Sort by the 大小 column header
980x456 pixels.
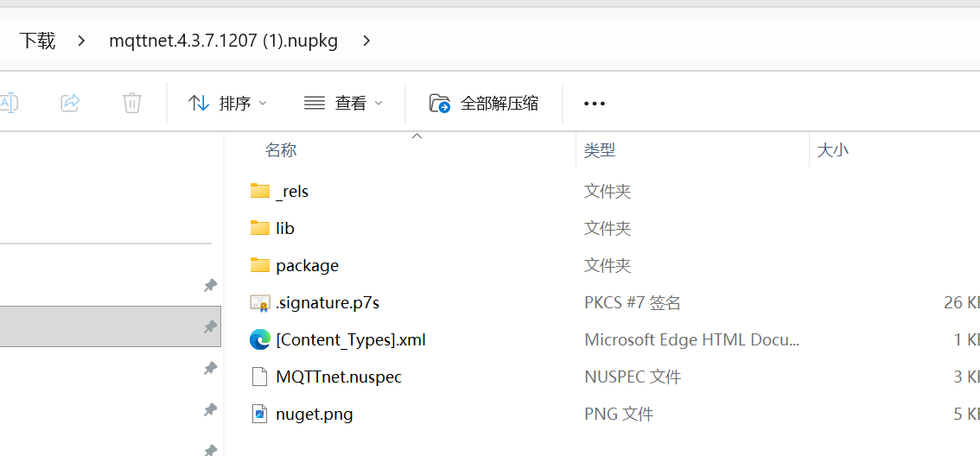(833, 150)
